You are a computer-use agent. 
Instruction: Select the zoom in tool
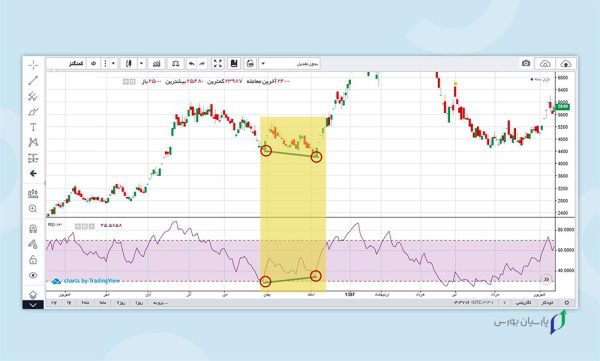[x=33, y=209]
